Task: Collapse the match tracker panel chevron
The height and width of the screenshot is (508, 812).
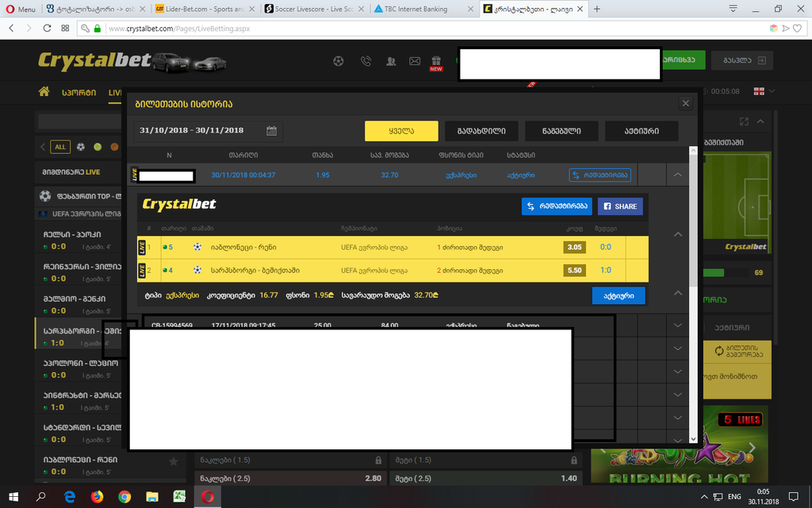Action: tap(760, 121)
